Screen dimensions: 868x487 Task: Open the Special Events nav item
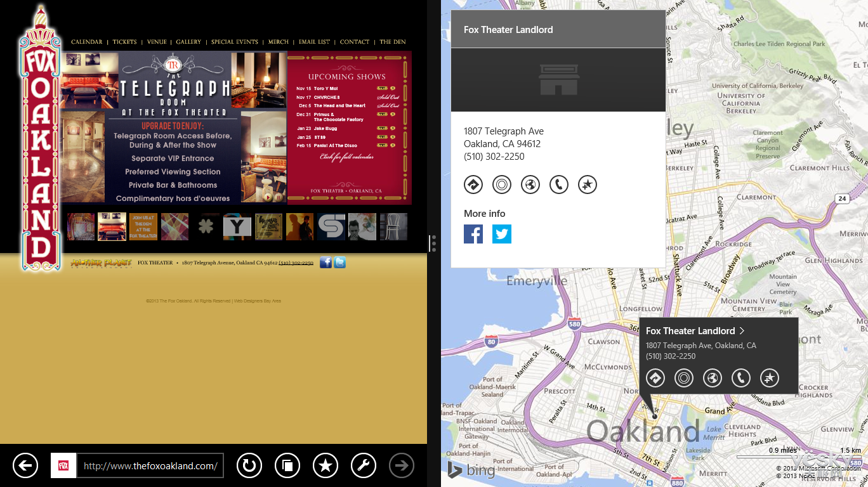click(x=235, y=42)
